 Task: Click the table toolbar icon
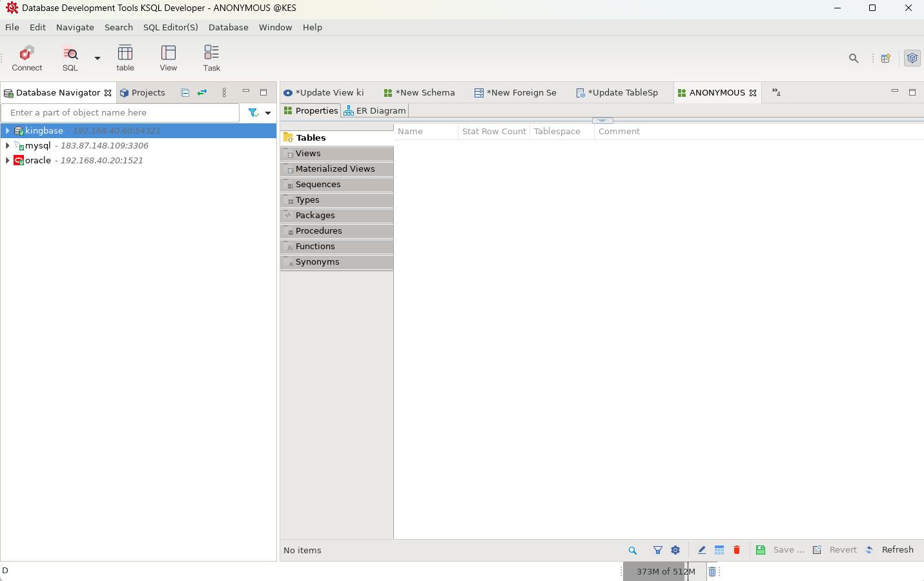tap(125, 58)
